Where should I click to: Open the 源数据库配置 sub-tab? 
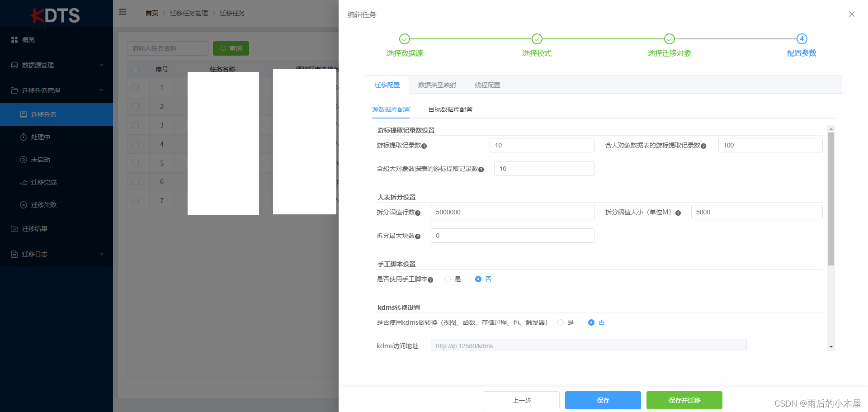391,109
